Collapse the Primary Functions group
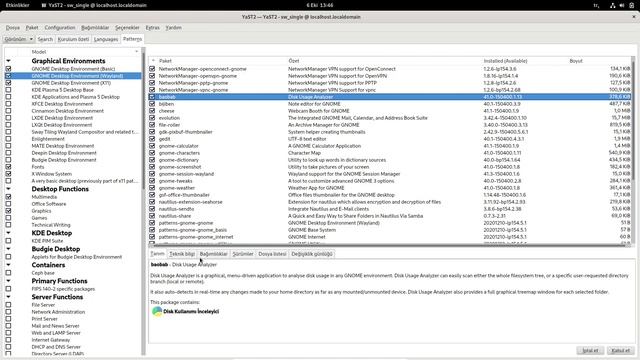Viewport: 640px width, 360px height. (x=8, y=281)
